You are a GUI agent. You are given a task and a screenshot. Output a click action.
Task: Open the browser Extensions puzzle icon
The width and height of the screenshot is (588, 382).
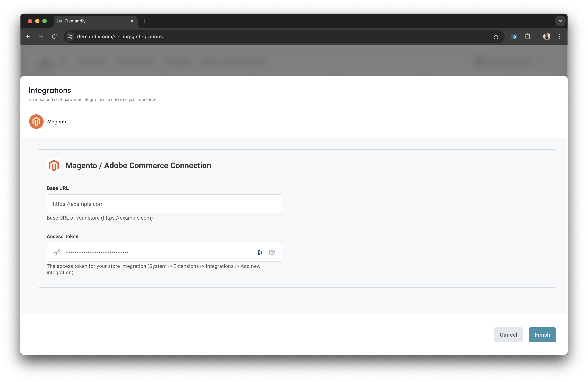coord(528,36)
